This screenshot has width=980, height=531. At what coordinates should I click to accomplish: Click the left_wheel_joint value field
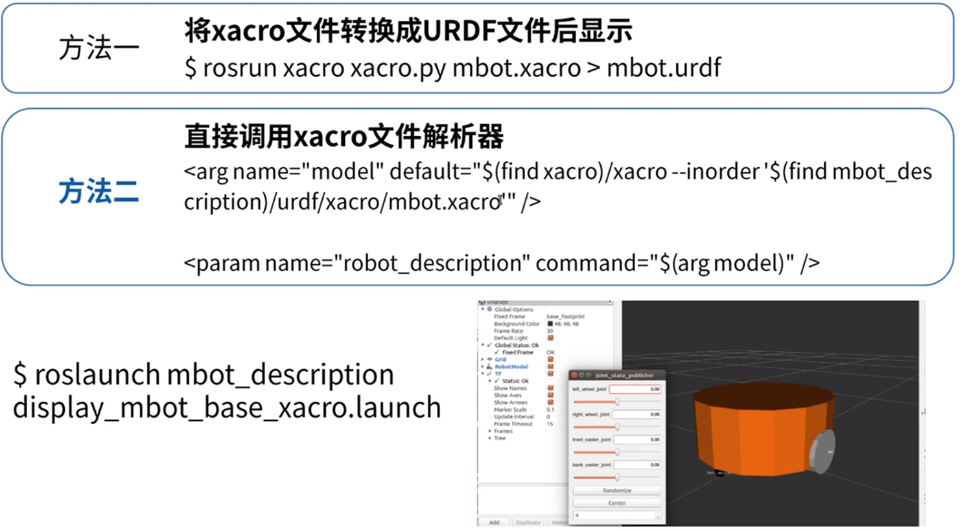point(636,389)
